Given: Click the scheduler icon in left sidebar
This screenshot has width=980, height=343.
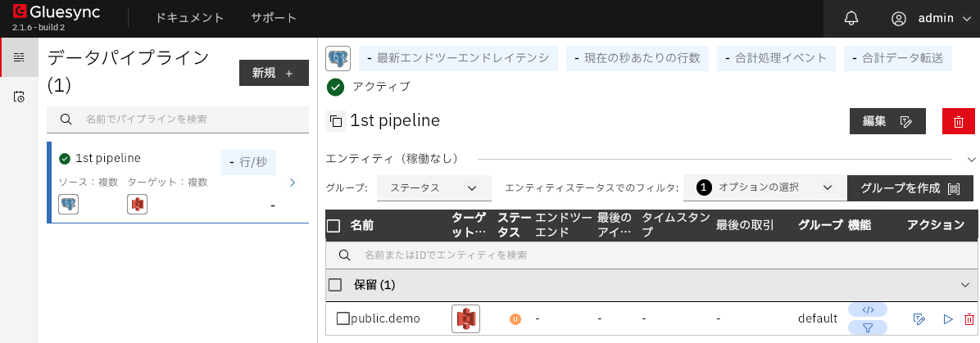Looking at the screenshot, I should coord(19,97).
